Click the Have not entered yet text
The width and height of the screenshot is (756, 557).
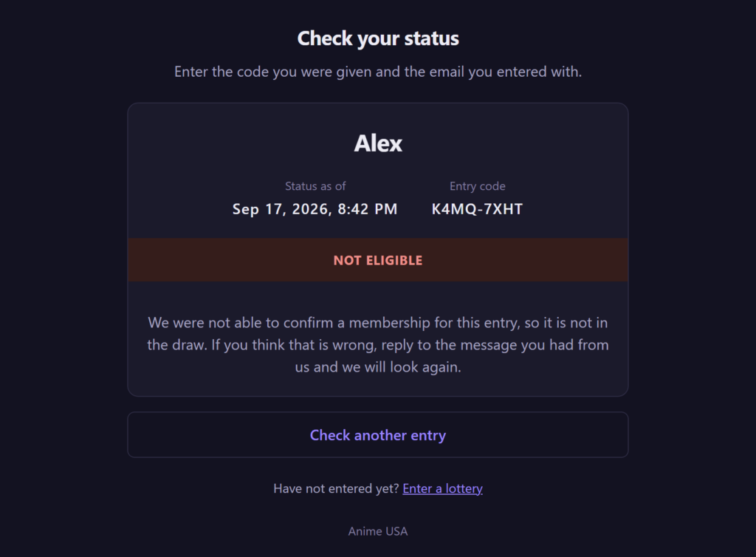pyautogui.click(x=336, y=488)
